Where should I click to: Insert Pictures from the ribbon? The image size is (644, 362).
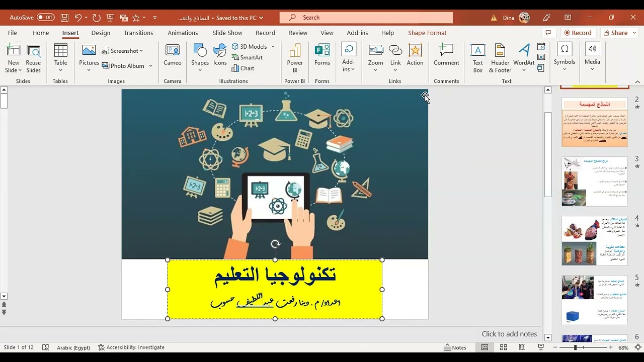point(89,58)
